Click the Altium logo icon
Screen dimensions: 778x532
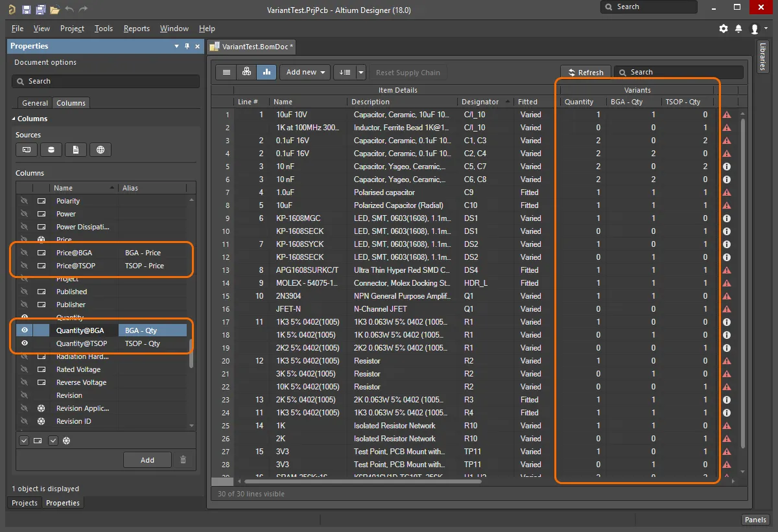point(11,10)
